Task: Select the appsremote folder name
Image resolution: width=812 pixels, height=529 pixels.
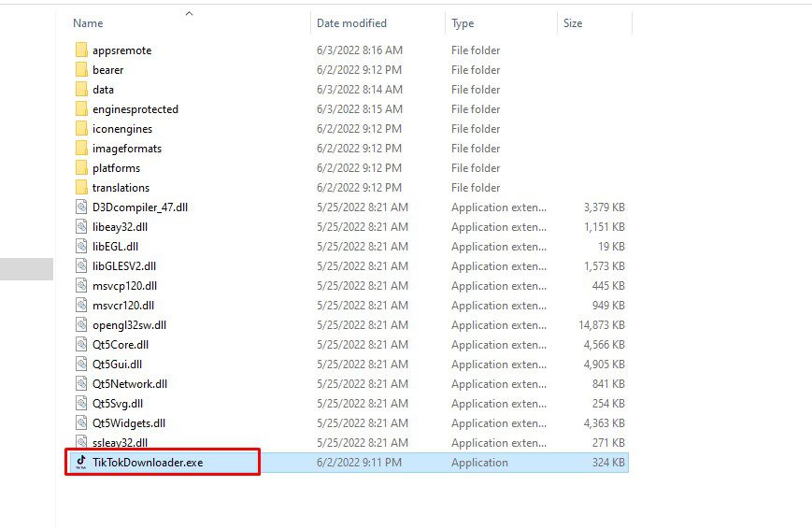Action: [122, 50]
